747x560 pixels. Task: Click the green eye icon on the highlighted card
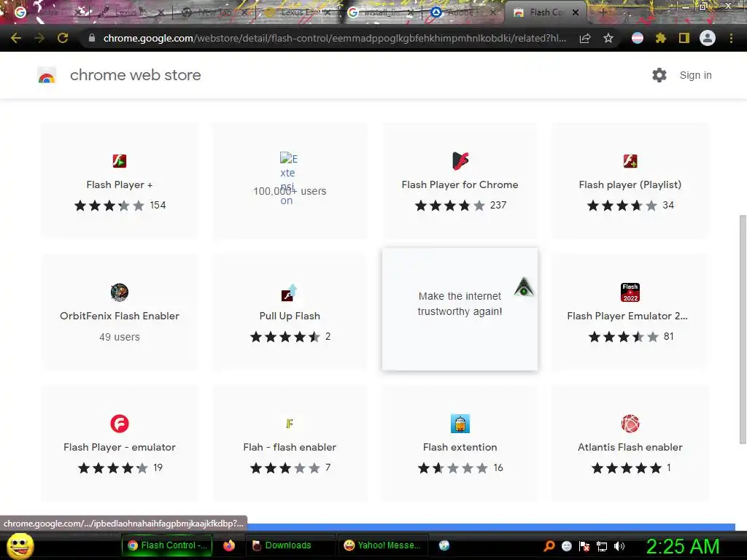(x=524, y=287)
